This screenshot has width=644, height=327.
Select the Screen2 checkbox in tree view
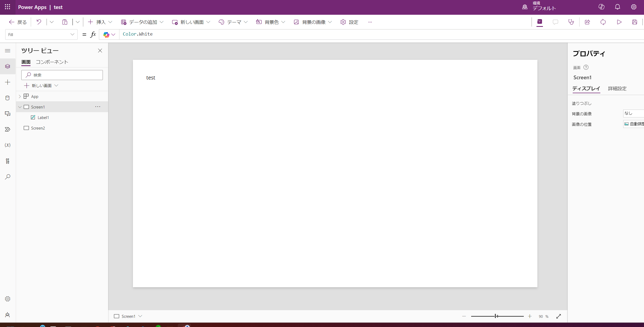tap(26, 128)
